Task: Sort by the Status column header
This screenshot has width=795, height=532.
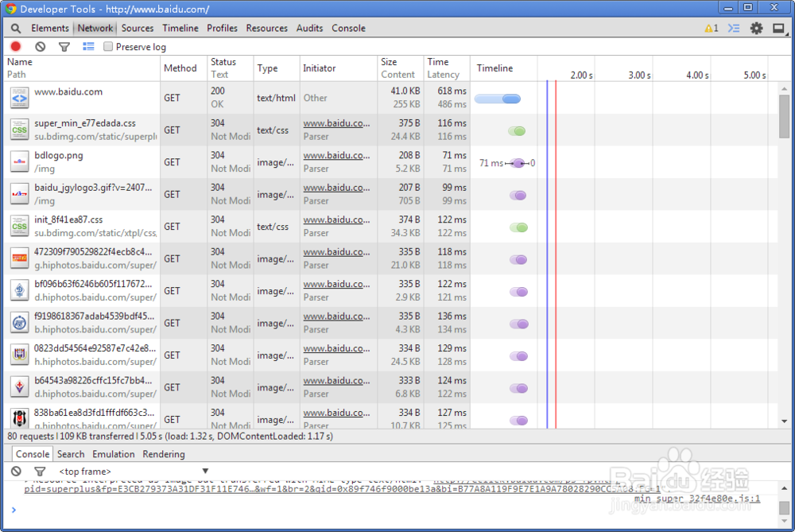Action: [x=231, y=68]
